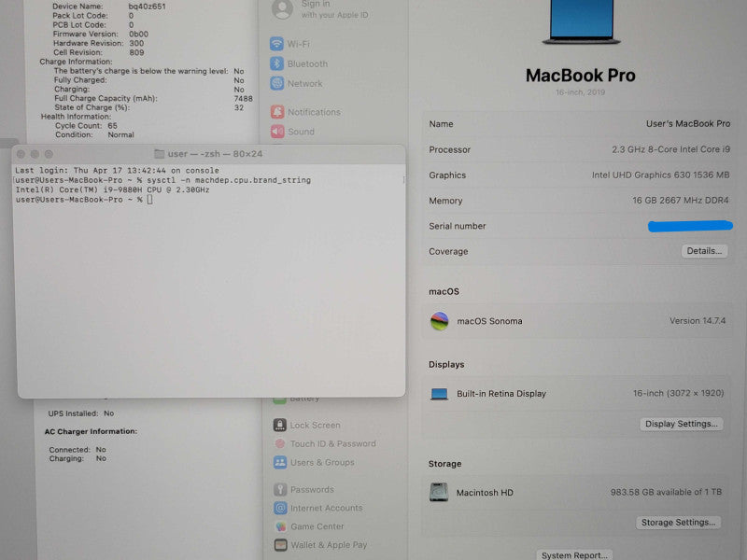Click Intel(R) Core(TM) i9-9880H output line
Viewport: 747px width, 560px height.
pyautogui.click(x=112, y=189)
